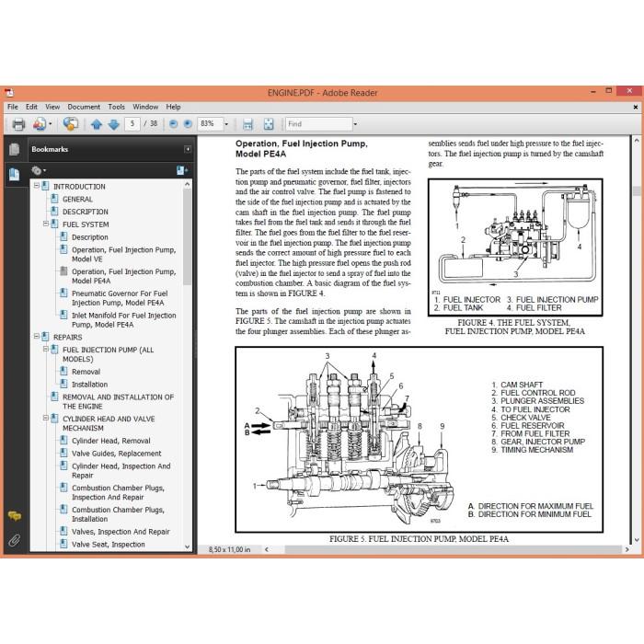Open Inlet Manifold For Fuel Injection Pump bookmark

(x=123, y=320)
